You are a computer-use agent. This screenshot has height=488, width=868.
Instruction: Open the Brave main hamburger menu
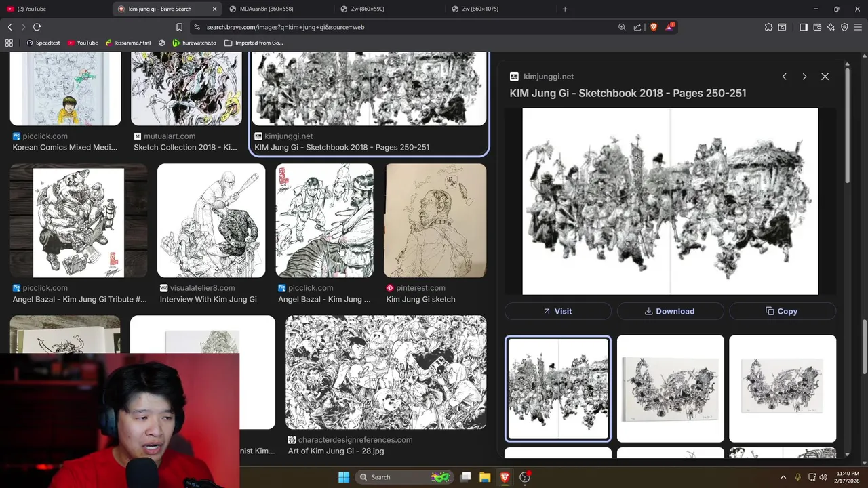pyautogui.click(x=859, y=27)
